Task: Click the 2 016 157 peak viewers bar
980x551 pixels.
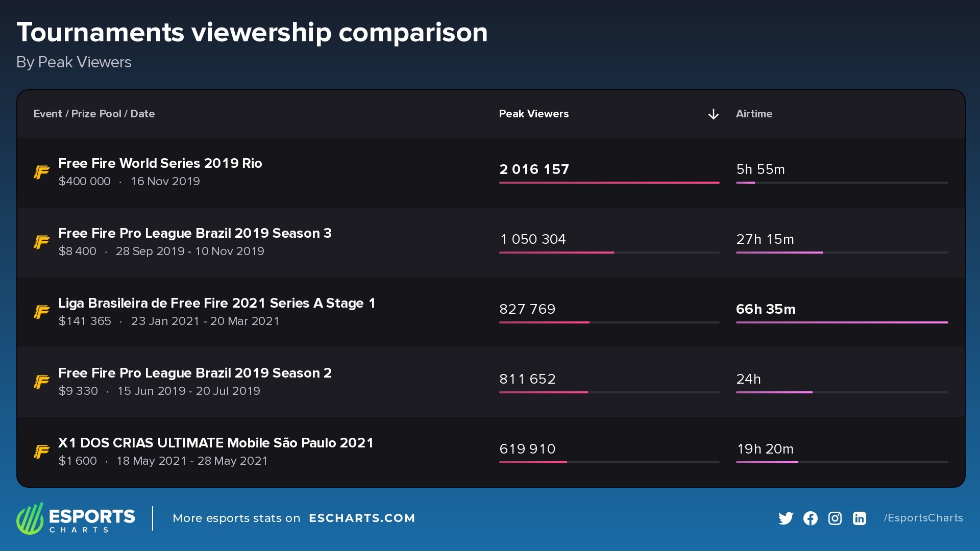Action: (609, 182)
